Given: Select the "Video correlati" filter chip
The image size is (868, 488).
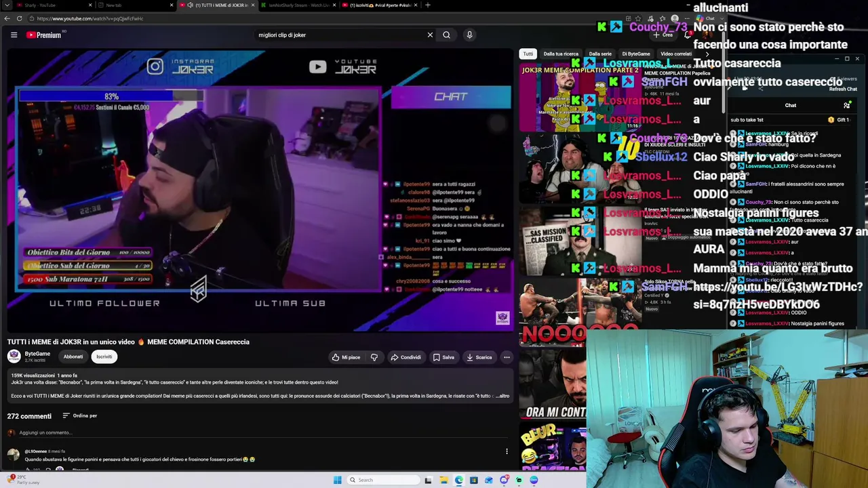Looking at the screenshot, I should coord(676,54).
